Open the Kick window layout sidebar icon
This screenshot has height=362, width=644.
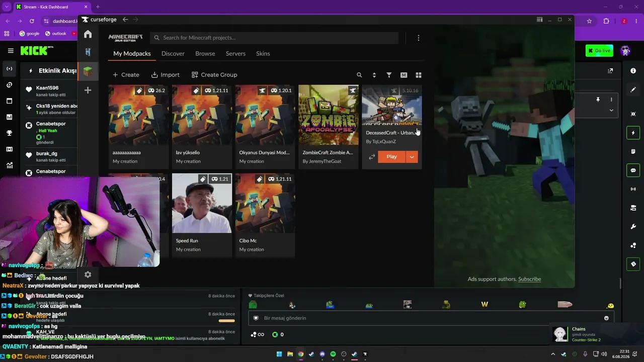pyautogui.click(x=9, y=101)
